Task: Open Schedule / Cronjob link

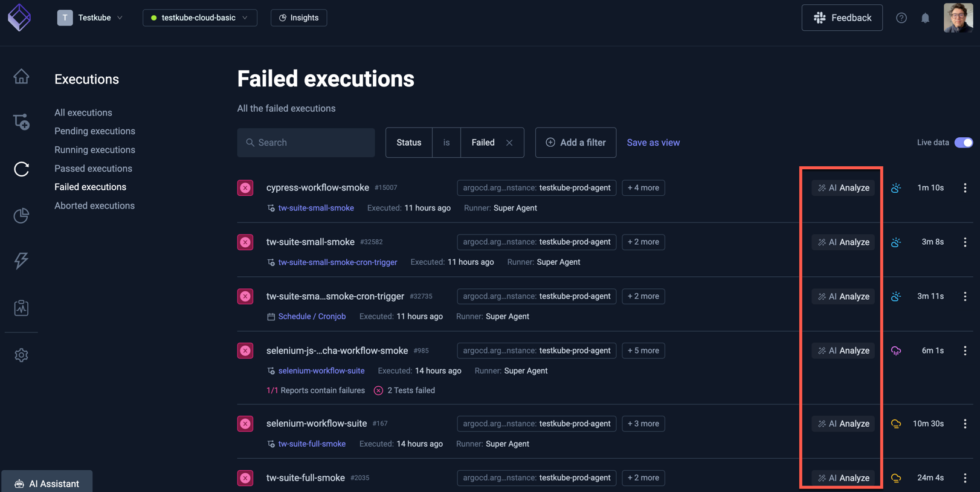Action: (312, 317)
